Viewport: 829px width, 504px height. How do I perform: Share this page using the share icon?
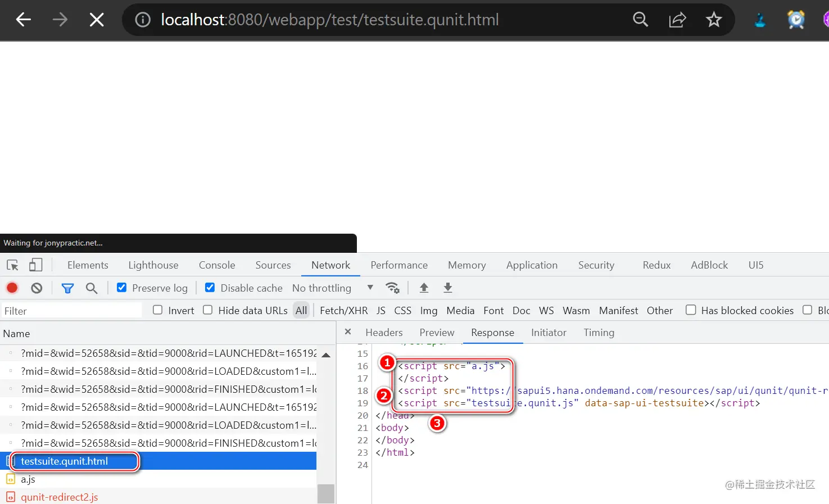point(677,20)
